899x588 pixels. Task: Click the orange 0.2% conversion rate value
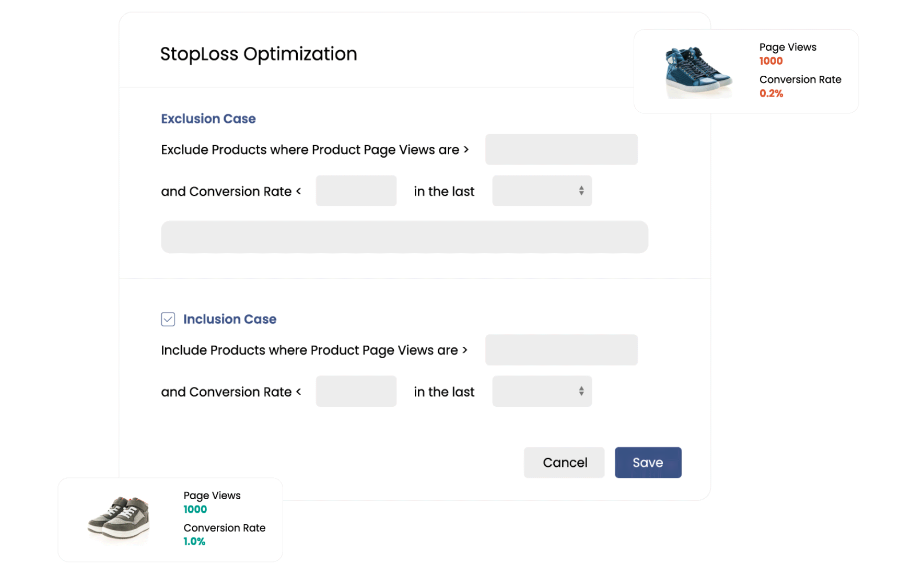(x=771, y=93)
